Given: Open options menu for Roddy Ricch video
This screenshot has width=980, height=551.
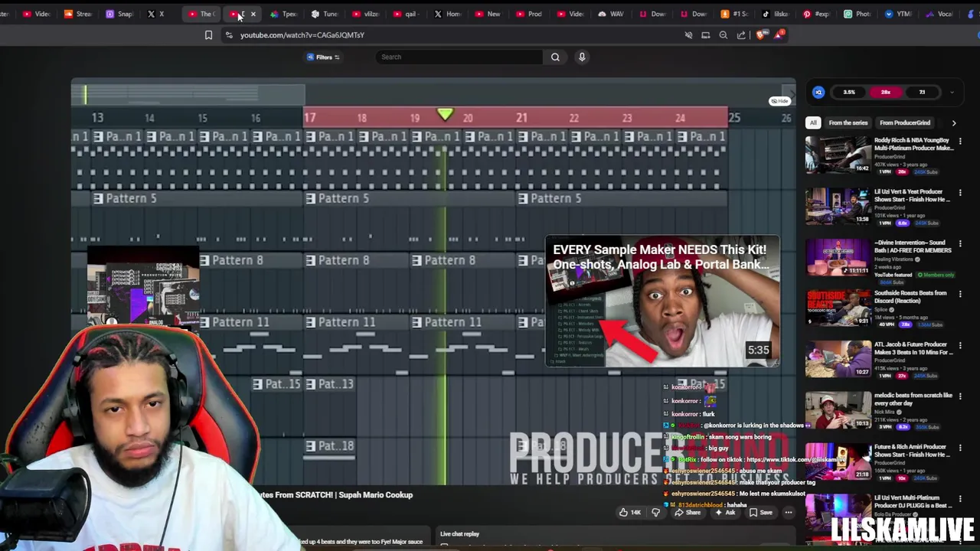Looking at the screenshot, I should [x=960, y=142].
